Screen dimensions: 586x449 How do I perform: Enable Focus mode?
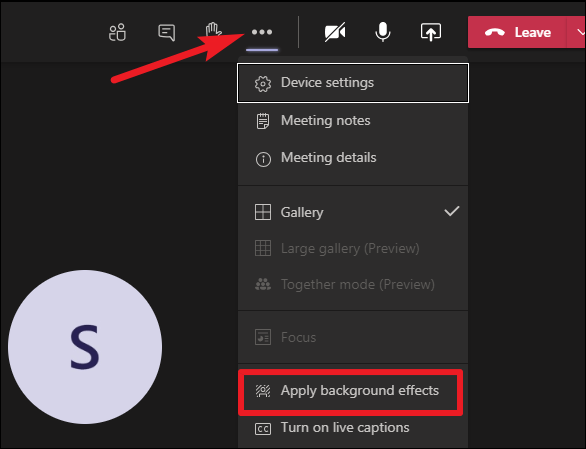point(353,337)
